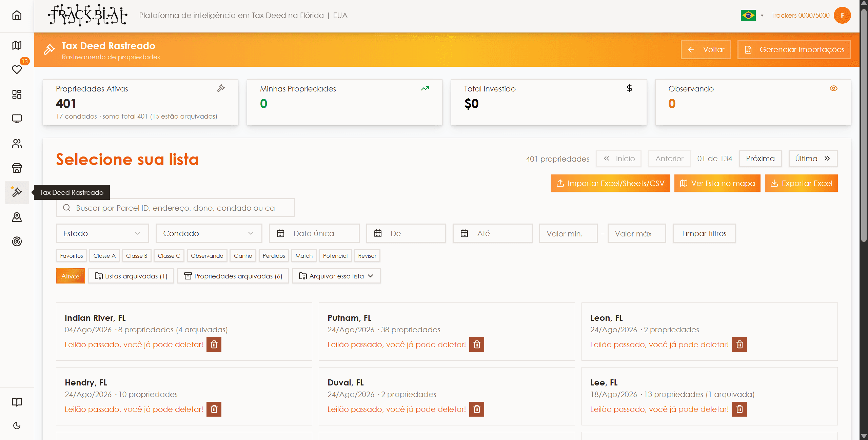This screenshot has height=440, width=868.
Task: Delete the Duval, FL list
Action: 477,409
